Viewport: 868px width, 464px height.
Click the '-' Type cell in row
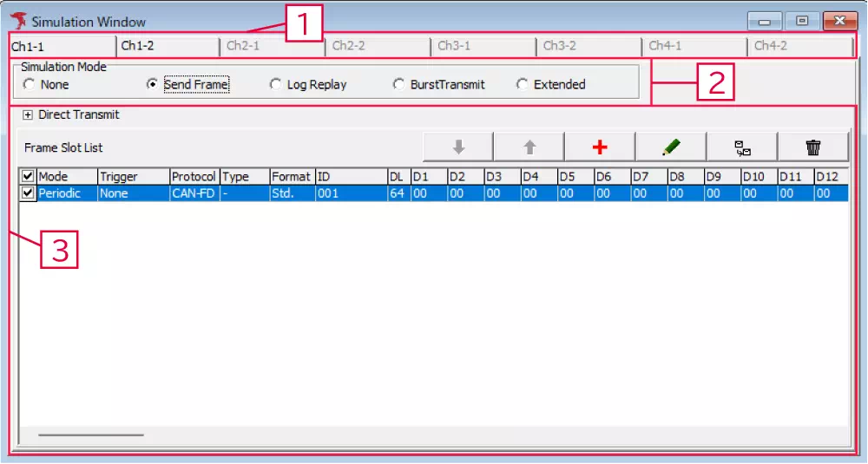pyautogui.click(x=246, y=193)
